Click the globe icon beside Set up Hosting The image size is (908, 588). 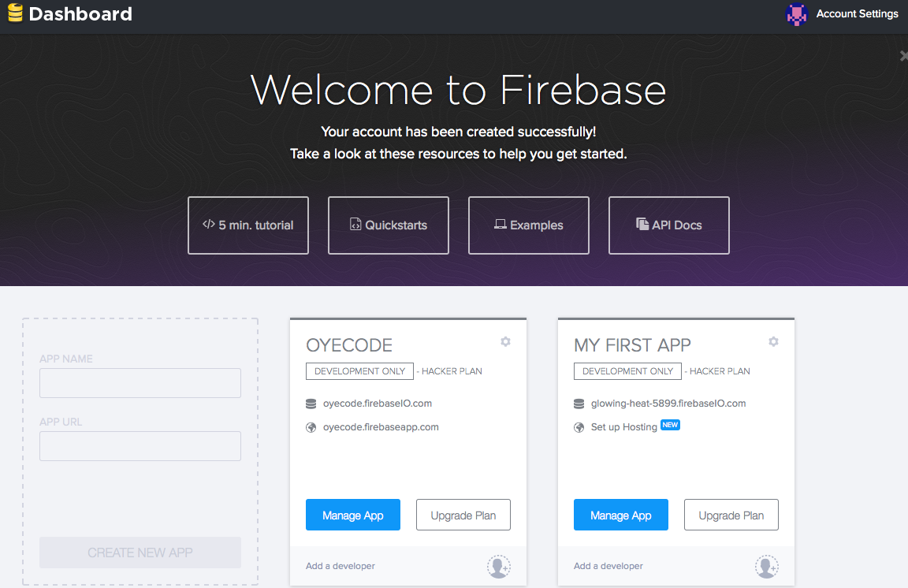pyautogui.click(x=579, y=427)
